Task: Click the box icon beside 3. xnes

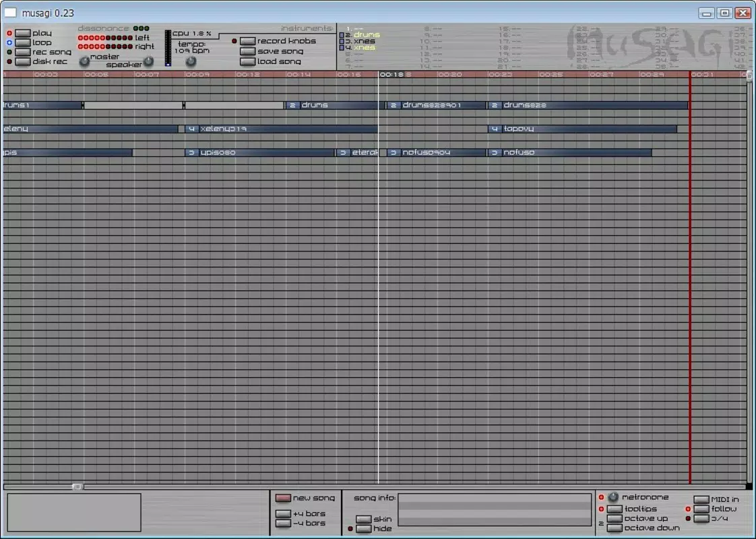Action: pyautogui.click(x=342, y=42)
